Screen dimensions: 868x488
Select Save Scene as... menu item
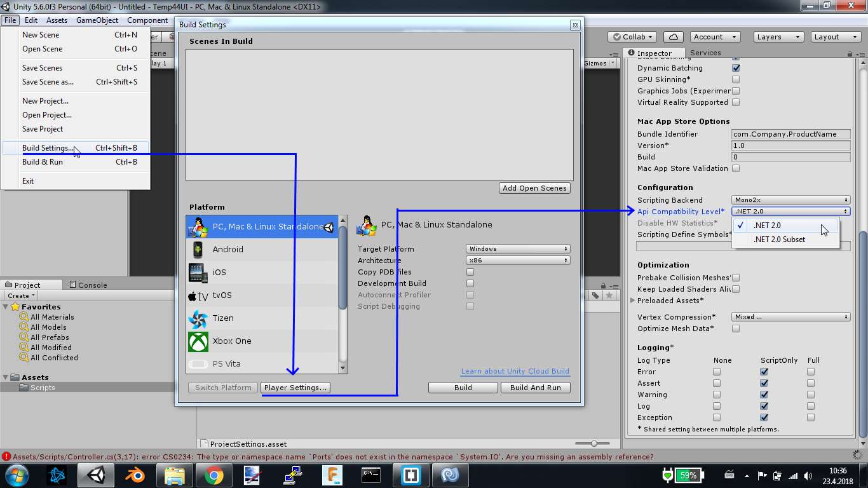[75, 82]
